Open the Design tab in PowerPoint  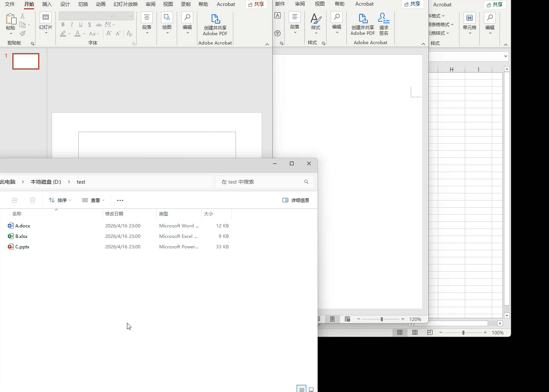point(65,4)
